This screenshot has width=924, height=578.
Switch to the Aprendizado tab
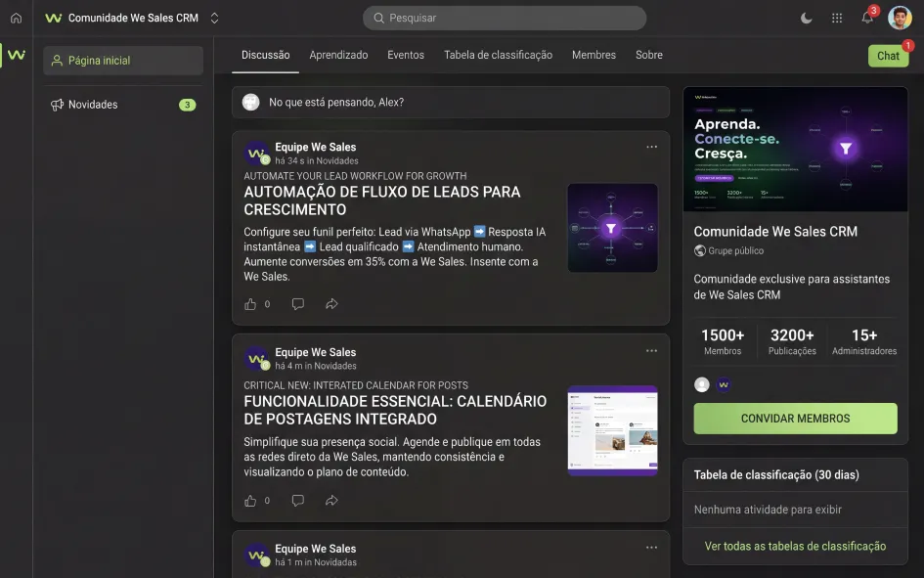point(338,55)
